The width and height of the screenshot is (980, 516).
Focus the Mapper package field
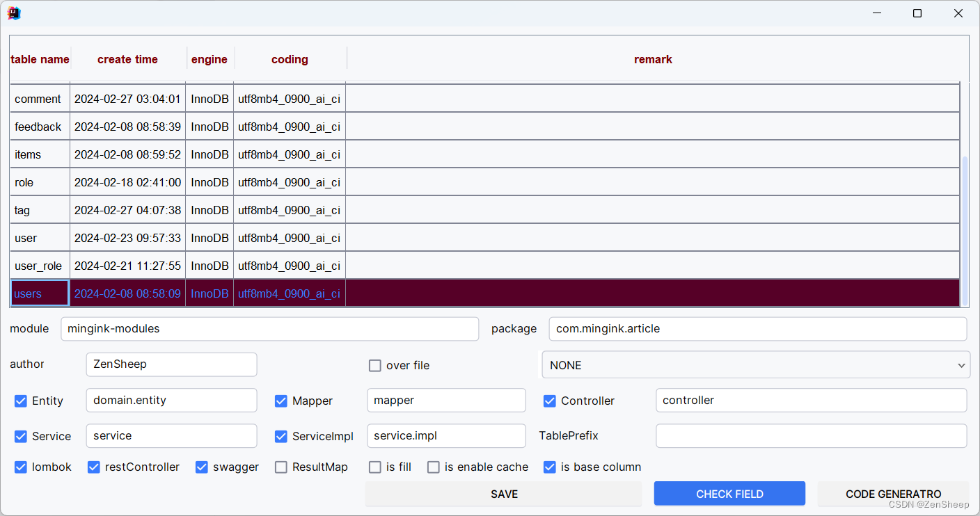(446, 400)
